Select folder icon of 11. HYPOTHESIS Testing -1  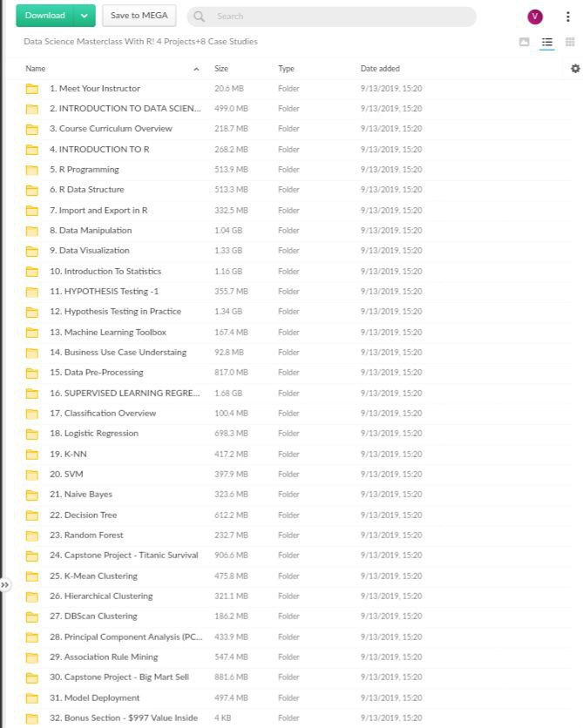[32, 292]
